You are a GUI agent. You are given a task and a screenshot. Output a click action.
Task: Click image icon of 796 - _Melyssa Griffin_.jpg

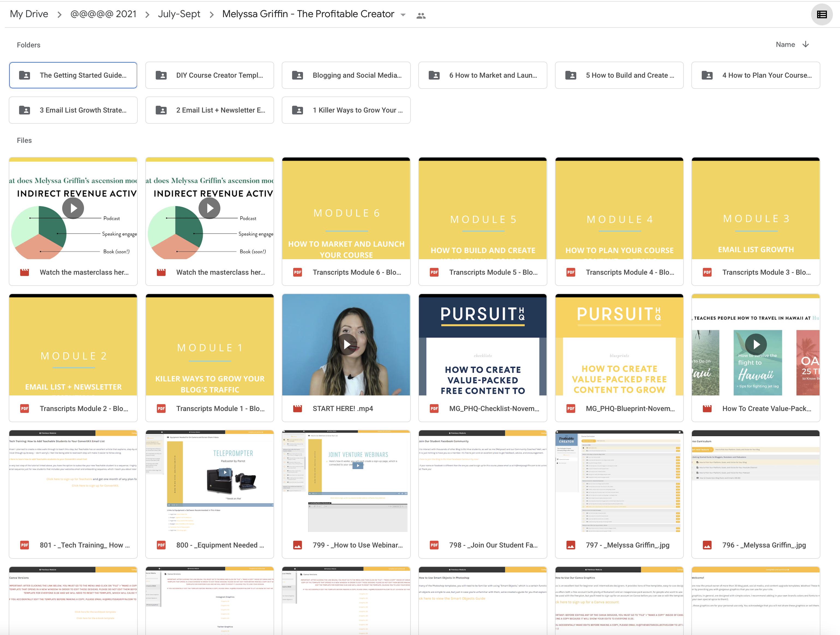[x=707, y=545]
